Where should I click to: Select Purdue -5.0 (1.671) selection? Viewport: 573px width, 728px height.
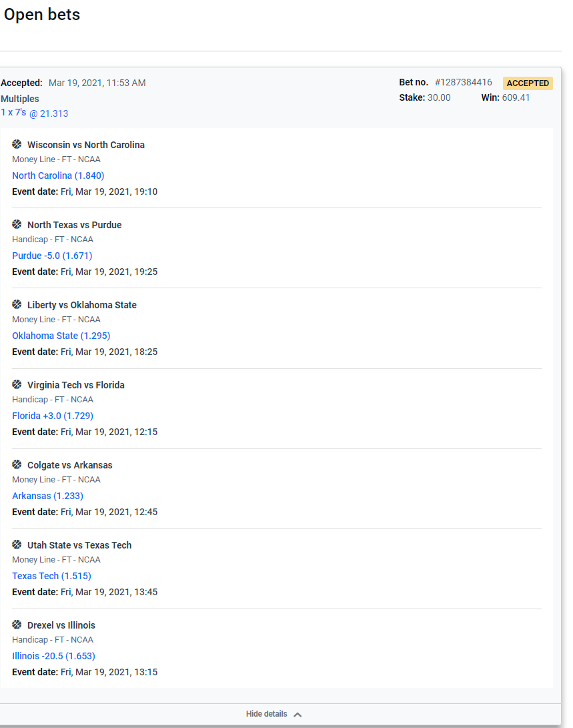click(52, 256)
